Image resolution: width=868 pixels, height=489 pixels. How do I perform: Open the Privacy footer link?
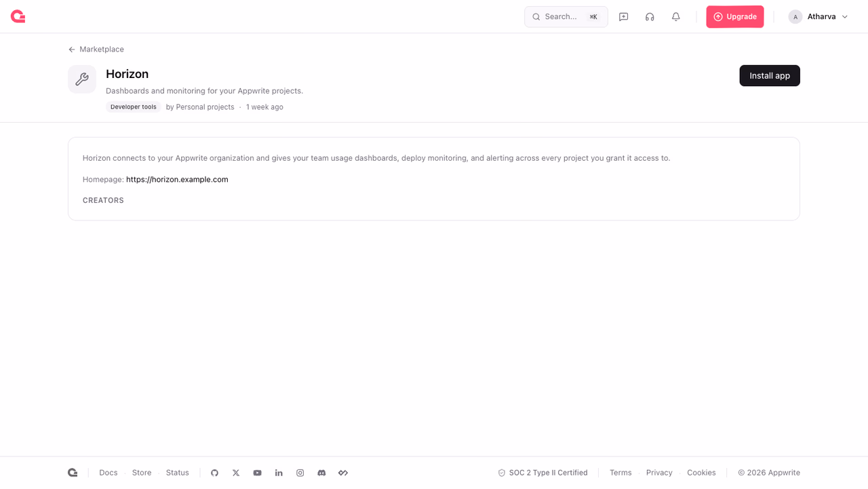pyautogui.click(x=659, y=473)
